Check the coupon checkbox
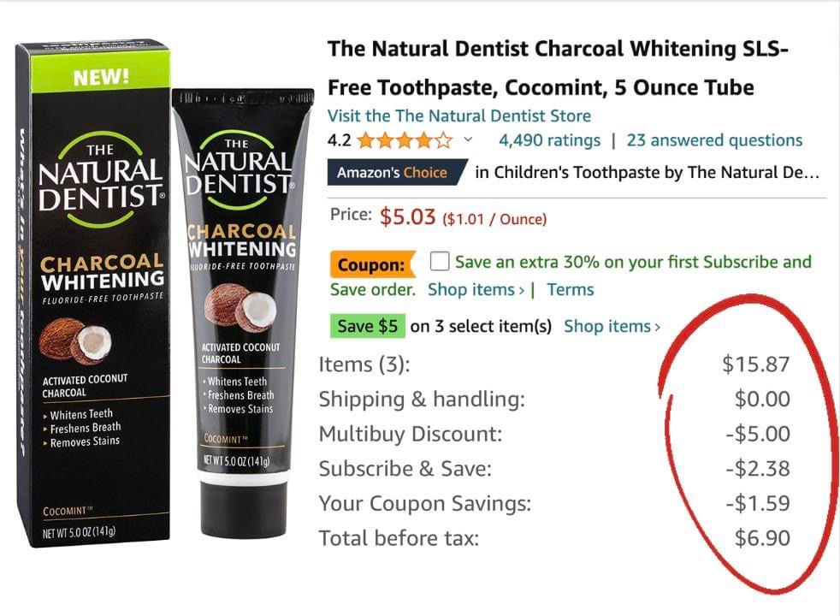The width and height of the screenshot is (840, 616). pos(440,262)
